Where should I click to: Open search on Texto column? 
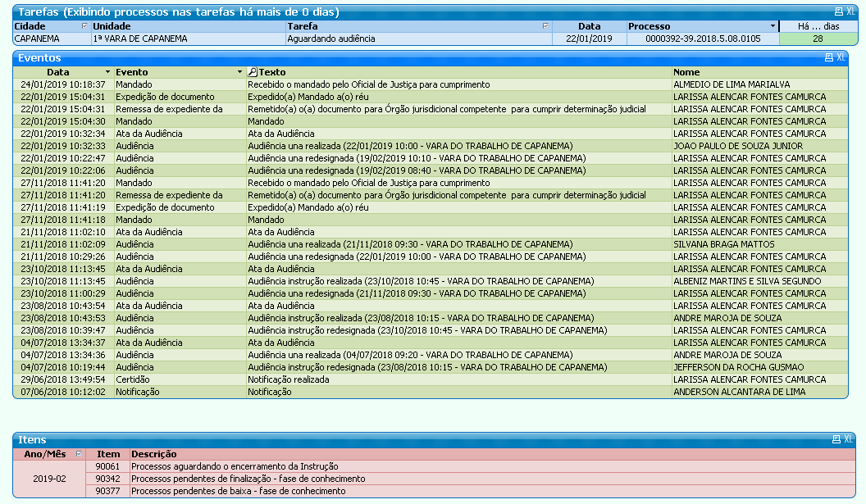click(x=253, y=72)
